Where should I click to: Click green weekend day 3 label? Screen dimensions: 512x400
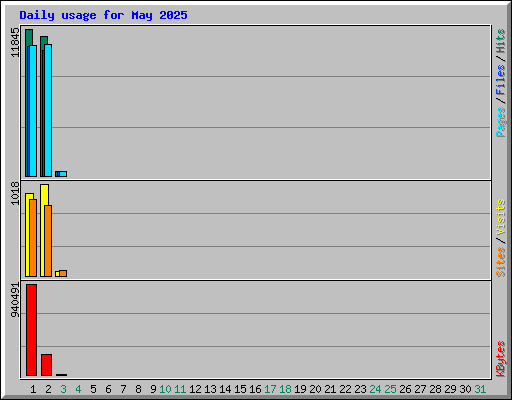click(63, 389)
